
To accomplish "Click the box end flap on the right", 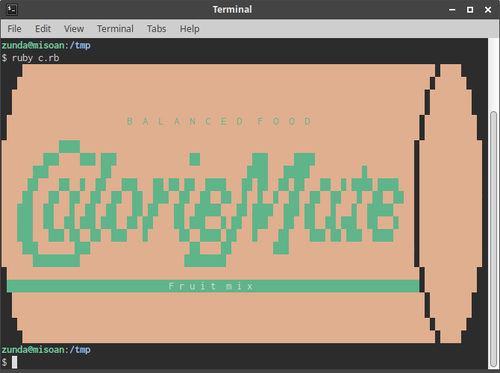I will [450, 204].
